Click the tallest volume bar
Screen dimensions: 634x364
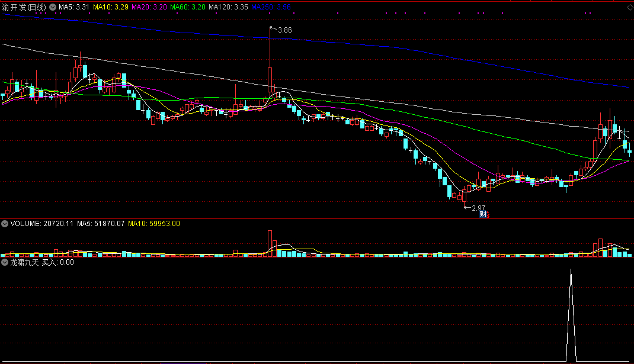coord(270,243)
